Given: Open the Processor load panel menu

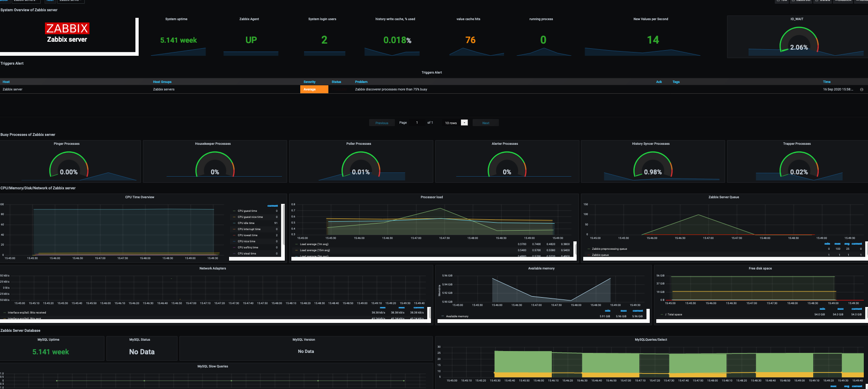Looking at the screenshot, I should 431,197.
